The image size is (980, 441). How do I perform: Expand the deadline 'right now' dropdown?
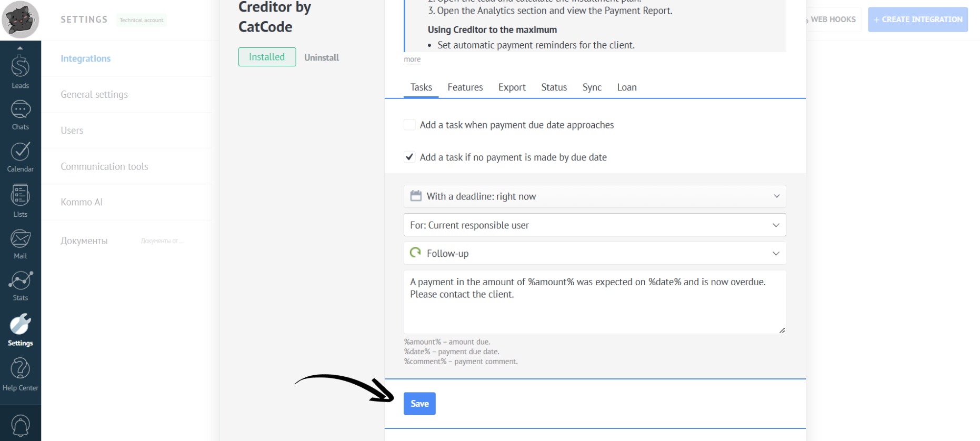[594, 196]
